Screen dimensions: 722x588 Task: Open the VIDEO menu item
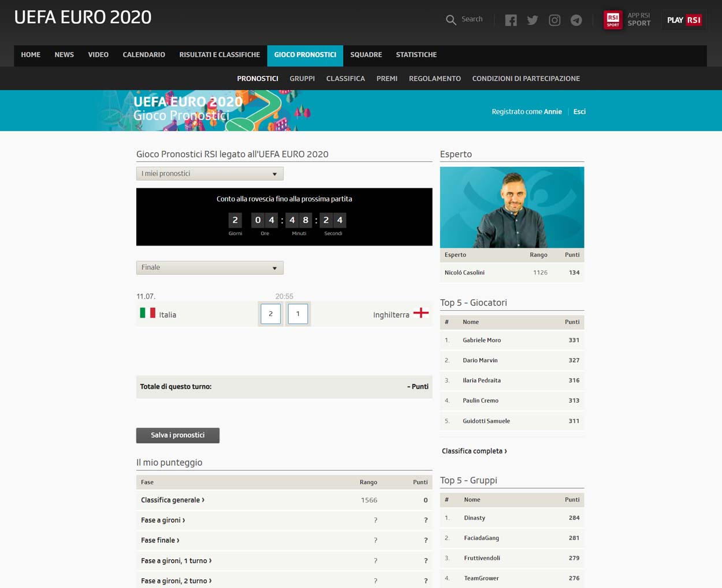(x=98, y=55)
